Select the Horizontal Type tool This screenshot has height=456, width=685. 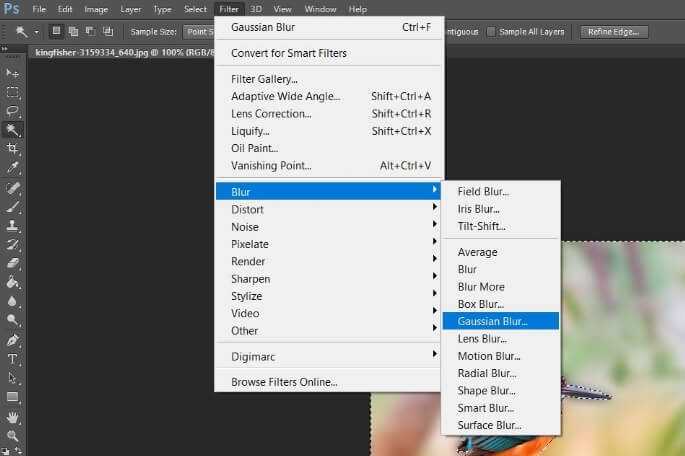pyautogui.click(x=12, y=359)
